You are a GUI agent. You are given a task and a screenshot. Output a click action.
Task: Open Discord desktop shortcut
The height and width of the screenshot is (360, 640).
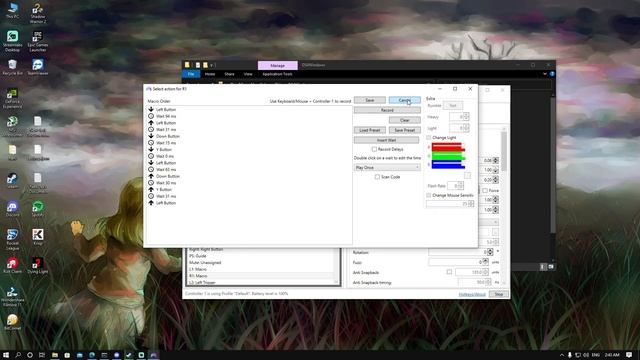(x=12, y=209)
